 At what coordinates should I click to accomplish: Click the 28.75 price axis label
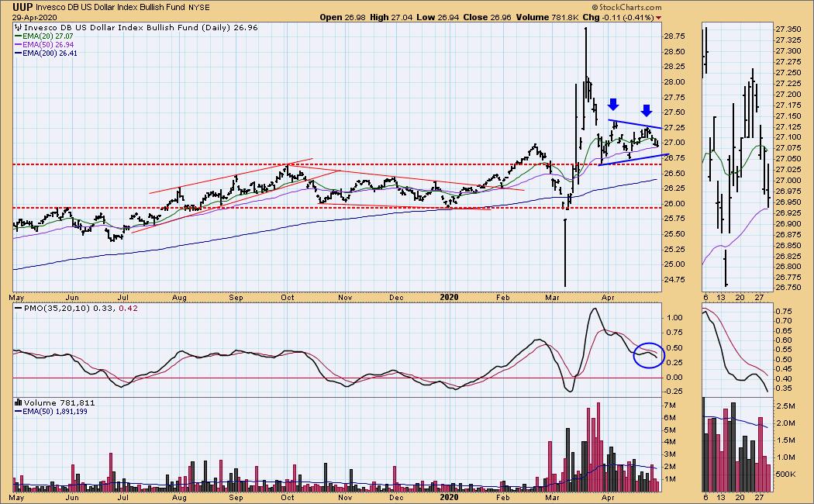click(x=674, y=36)
